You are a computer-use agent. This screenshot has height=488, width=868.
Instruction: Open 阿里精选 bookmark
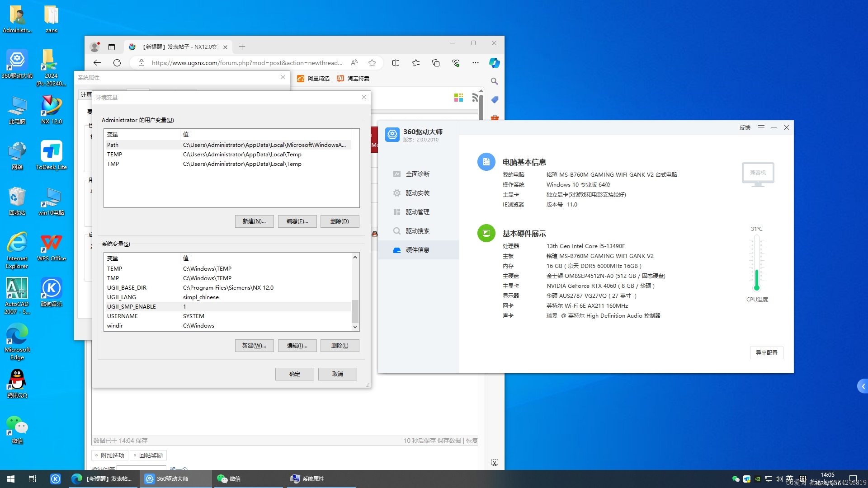[313, 79]
